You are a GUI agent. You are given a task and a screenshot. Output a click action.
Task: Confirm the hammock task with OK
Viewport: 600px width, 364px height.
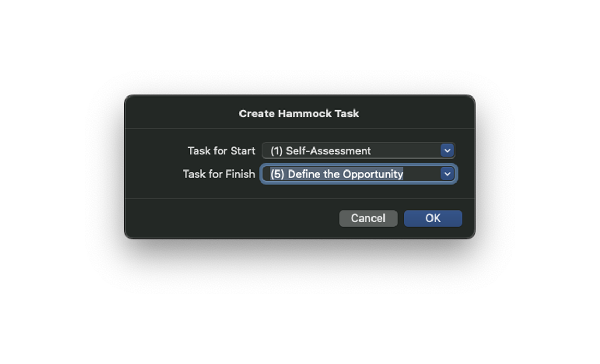pos(433,219)
